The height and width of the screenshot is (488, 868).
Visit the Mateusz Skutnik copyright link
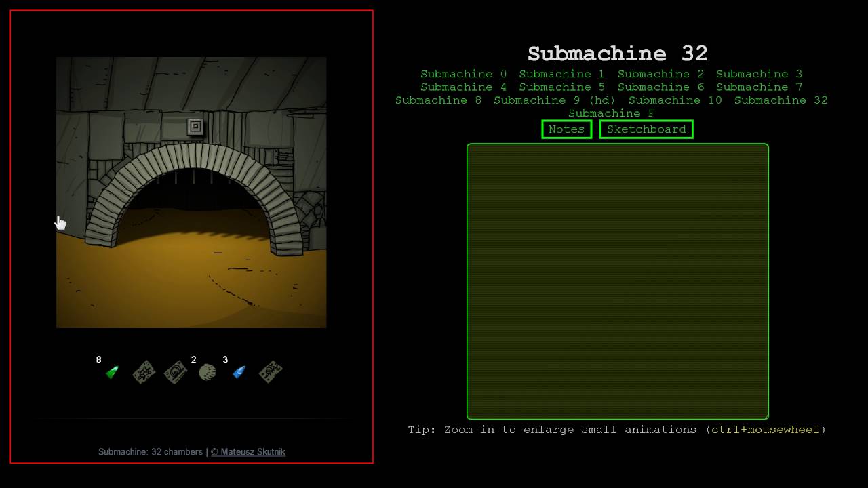tap(248, 452)
